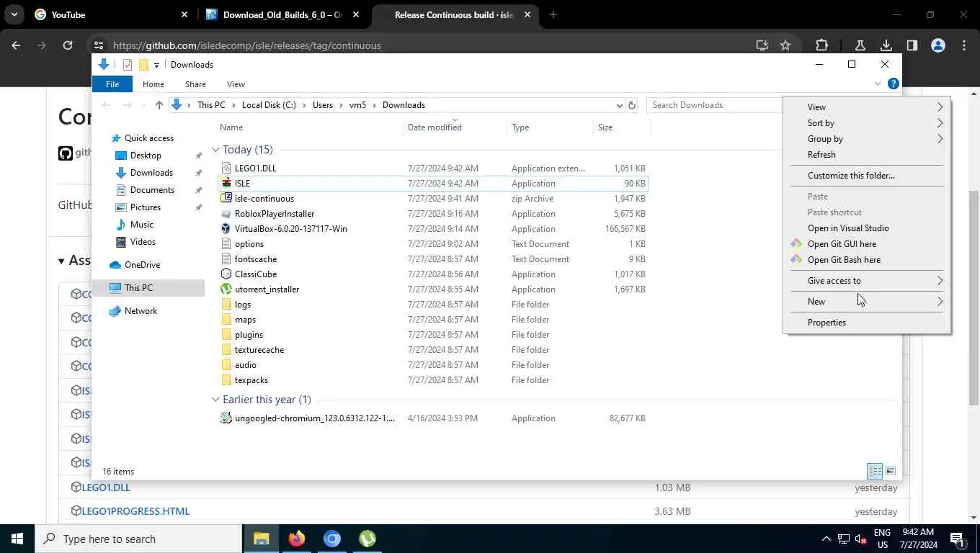Select OneDrive in the navigation pane
The height and width of the screenshot is (553, 980).
point(142,265)
